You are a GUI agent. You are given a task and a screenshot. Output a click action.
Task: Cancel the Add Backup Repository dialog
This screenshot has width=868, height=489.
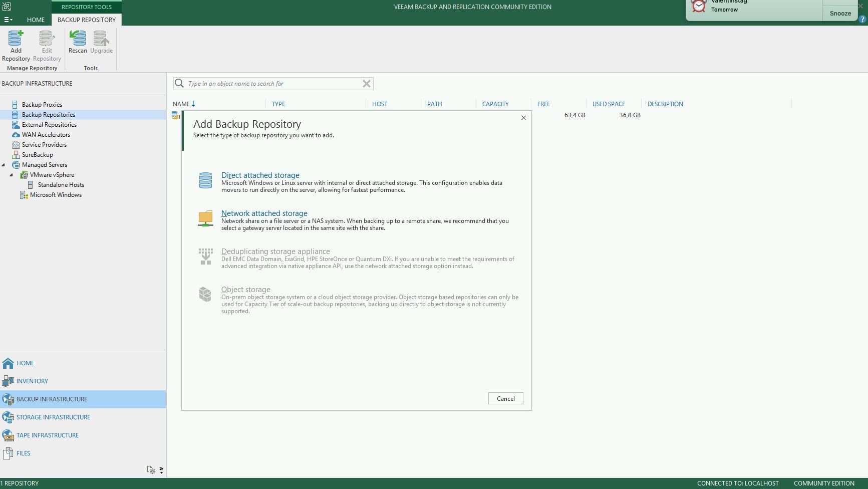[x=506, y=398]
